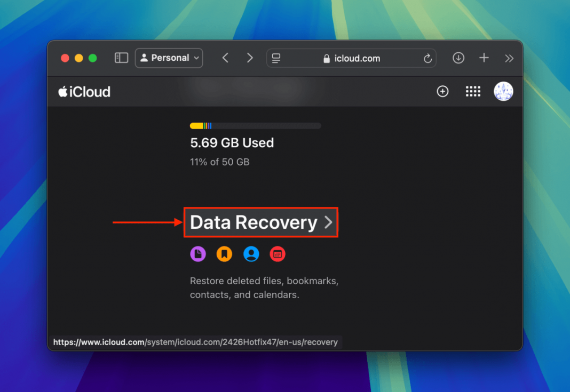Toggle the Safari sidebar
This screenshot has height=392, width=570.
121,58
